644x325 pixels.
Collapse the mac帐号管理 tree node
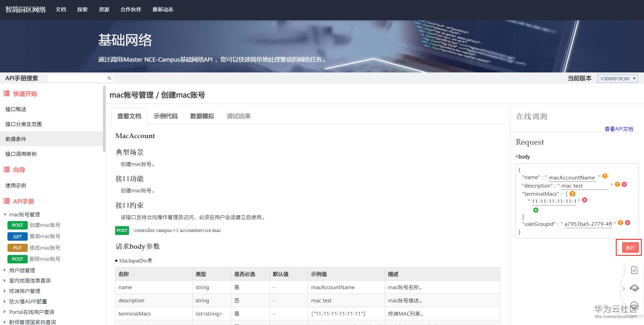point(5,215)
